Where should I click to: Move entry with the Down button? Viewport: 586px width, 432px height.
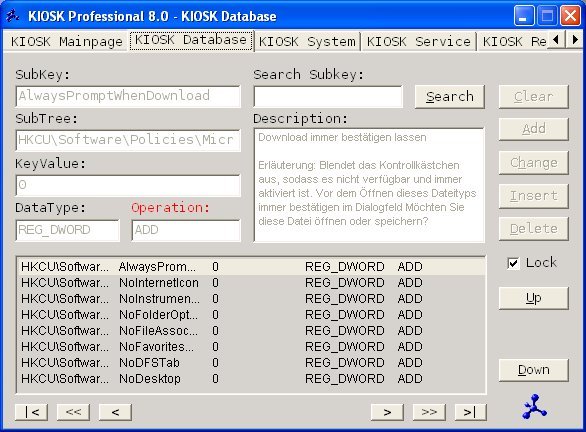click(x=533, y=370)
